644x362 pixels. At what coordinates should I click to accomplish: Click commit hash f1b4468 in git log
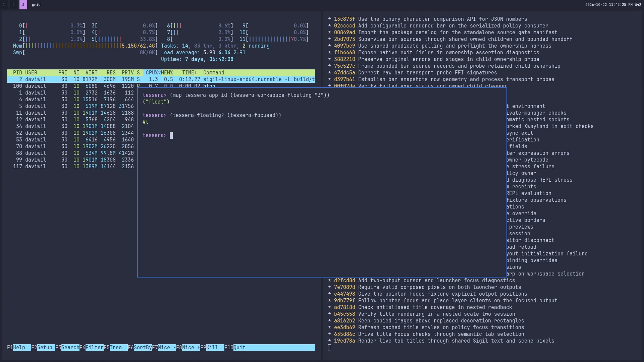tap(344, 53)
